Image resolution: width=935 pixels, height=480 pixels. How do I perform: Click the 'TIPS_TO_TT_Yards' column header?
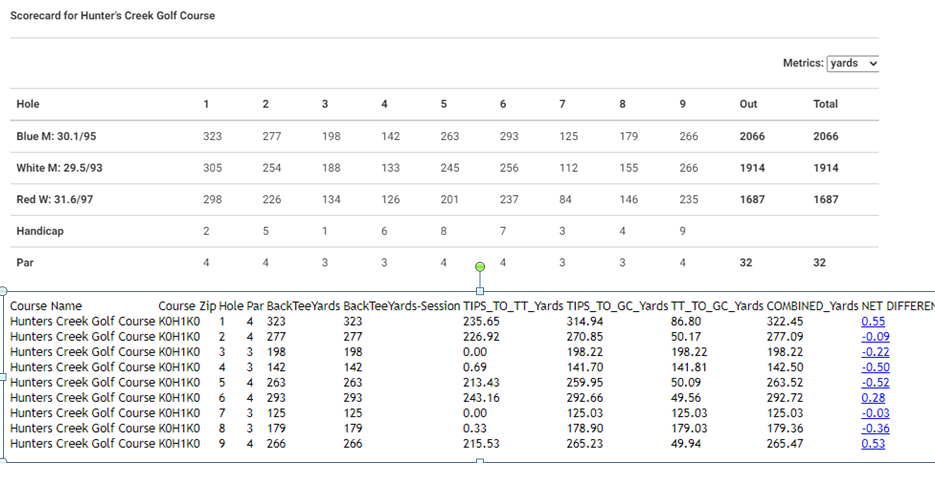tap(513, 306)
